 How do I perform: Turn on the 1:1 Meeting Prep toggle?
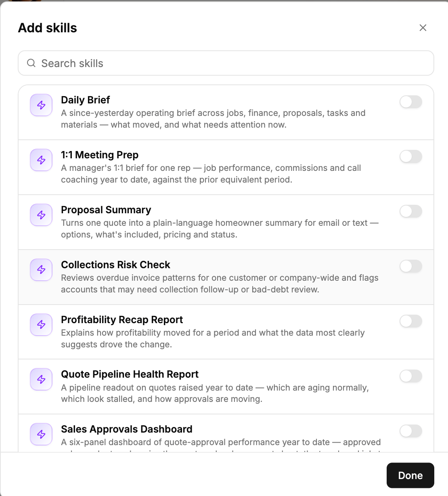411,156
